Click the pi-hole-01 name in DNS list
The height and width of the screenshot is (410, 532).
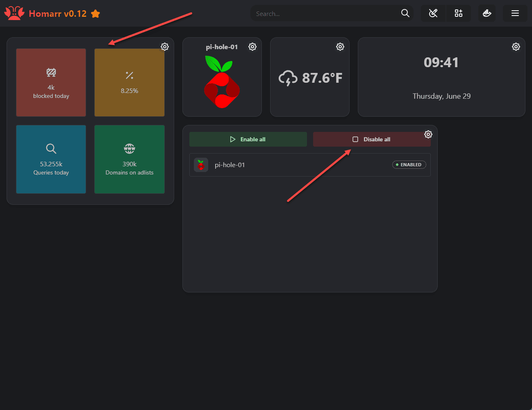click(230, 165)
